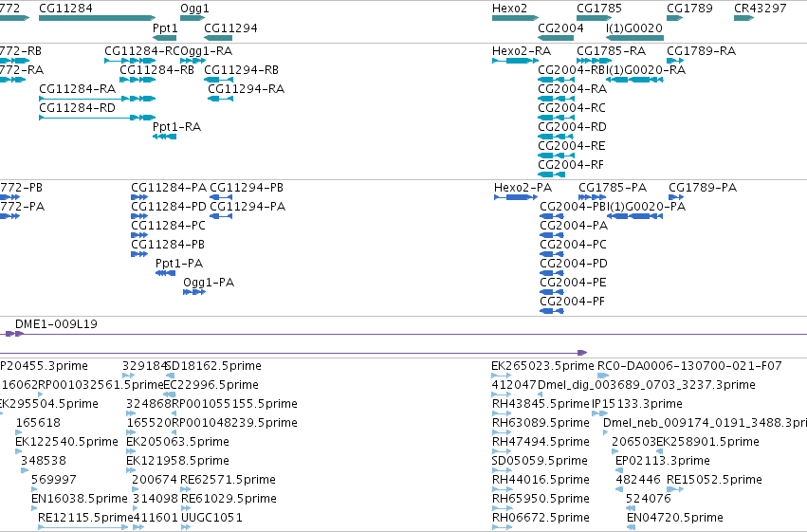Click protein CG1785-PA

tap(613, 188)
